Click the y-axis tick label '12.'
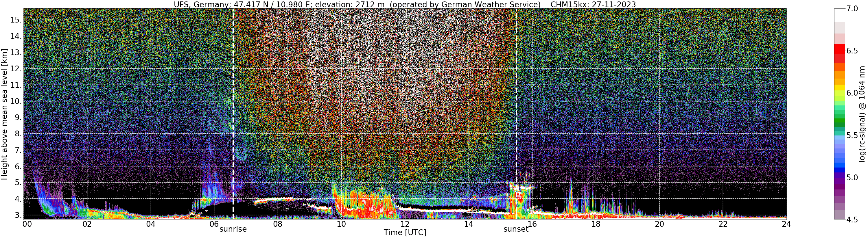 coord(16,69)
